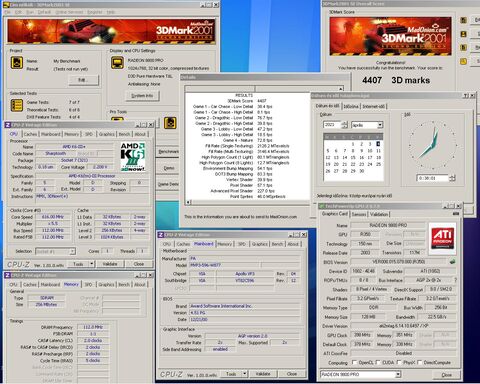The height and width of the screenshot is (384, 480).
Task: Open the RADEON 9800 PRO card selector dropdown
Action: pos(398,374)
